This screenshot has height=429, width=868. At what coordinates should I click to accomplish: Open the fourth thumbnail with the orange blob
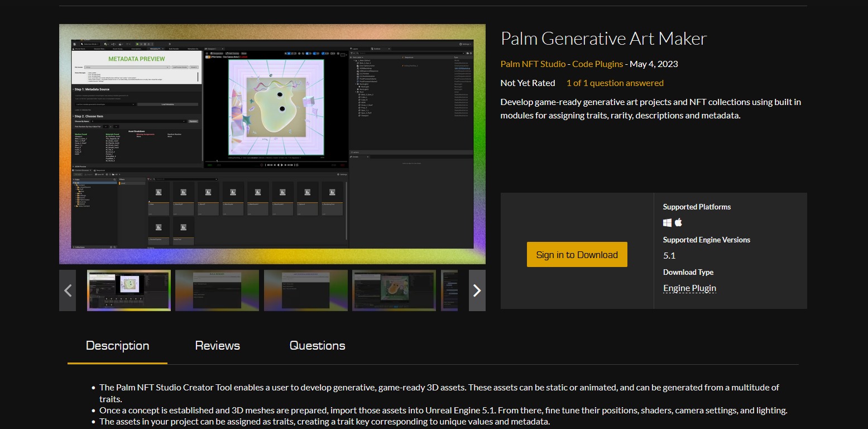pyautogui.click(x=394, y=290)
